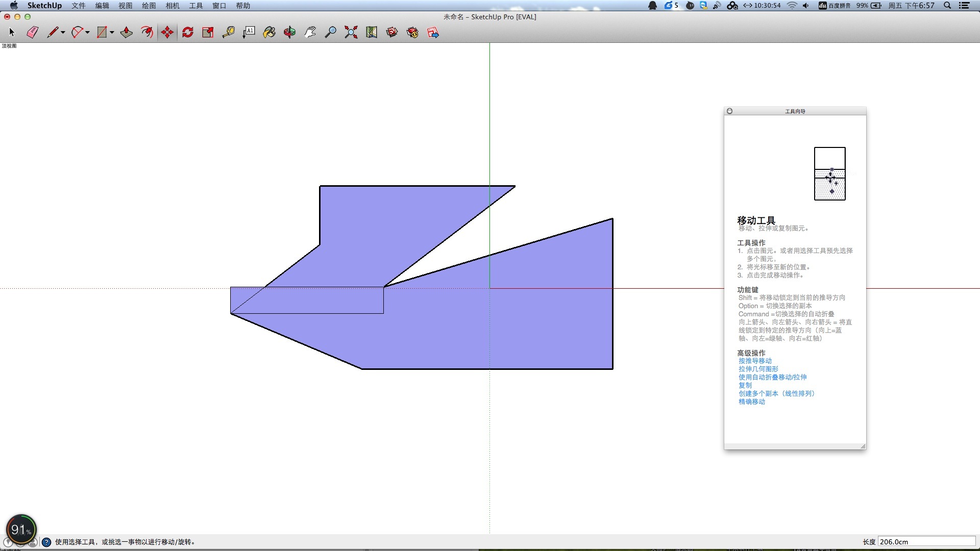Click the 精确移动 link in the instructor panel
The width and height of the screenshot is (980, 551).
pyautogui.click(x=751, y=402)
